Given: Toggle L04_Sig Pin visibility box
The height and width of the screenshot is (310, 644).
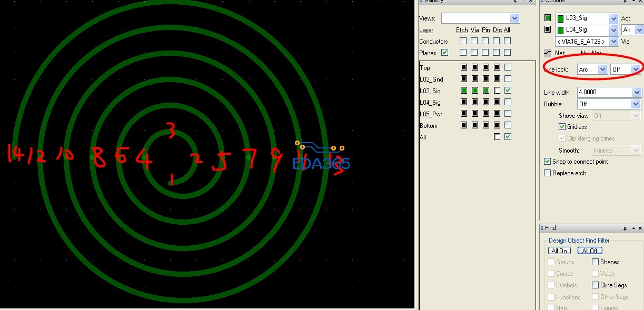Looking at the screenshot, I should (x=486, y=102).
